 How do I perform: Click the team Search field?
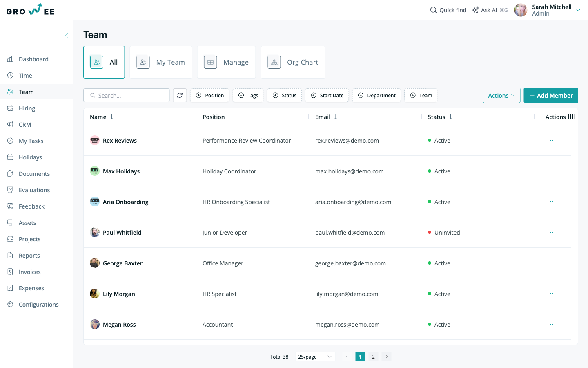pos(127,95)
